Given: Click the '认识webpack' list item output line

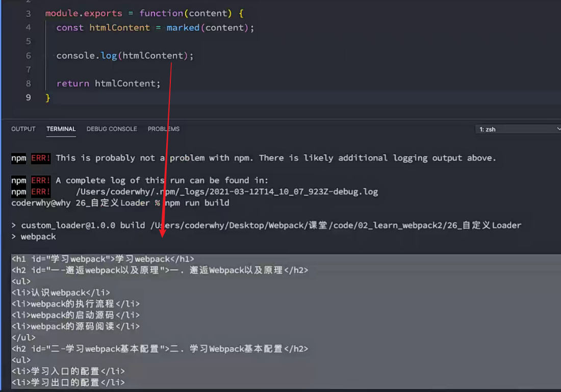Looking at the screenshot, I should point(60,293).
